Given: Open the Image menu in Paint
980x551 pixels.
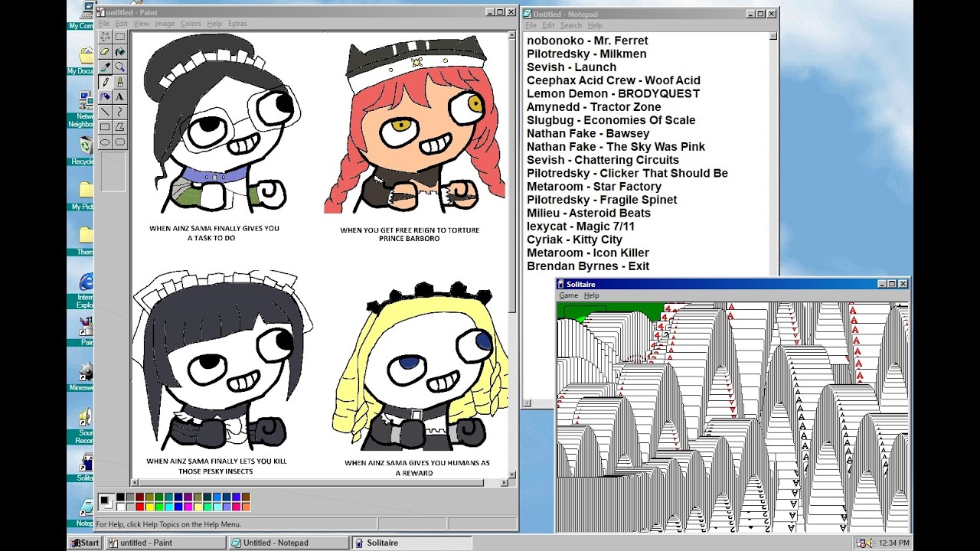Looking at the screenshot, I should click(x=165, y=24).
